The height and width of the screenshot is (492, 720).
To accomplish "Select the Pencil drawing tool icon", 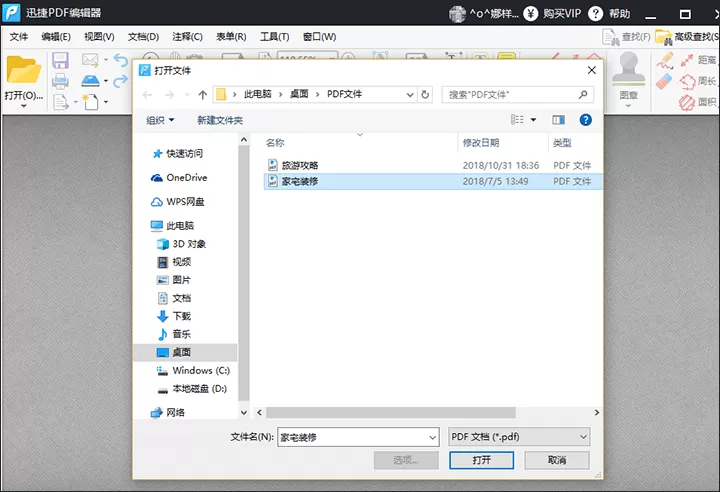I will [x=664, y=60].
